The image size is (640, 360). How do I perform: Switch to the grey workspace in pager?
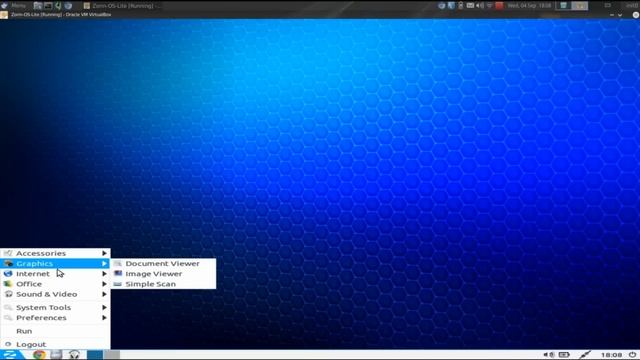click(x=111, y=355)
